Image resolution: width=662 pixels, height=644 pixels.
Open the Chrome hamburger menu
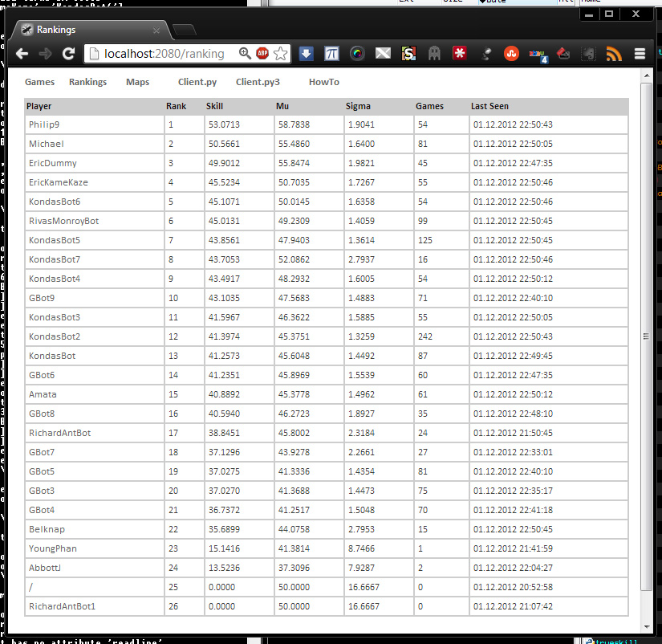click(640, 54)
